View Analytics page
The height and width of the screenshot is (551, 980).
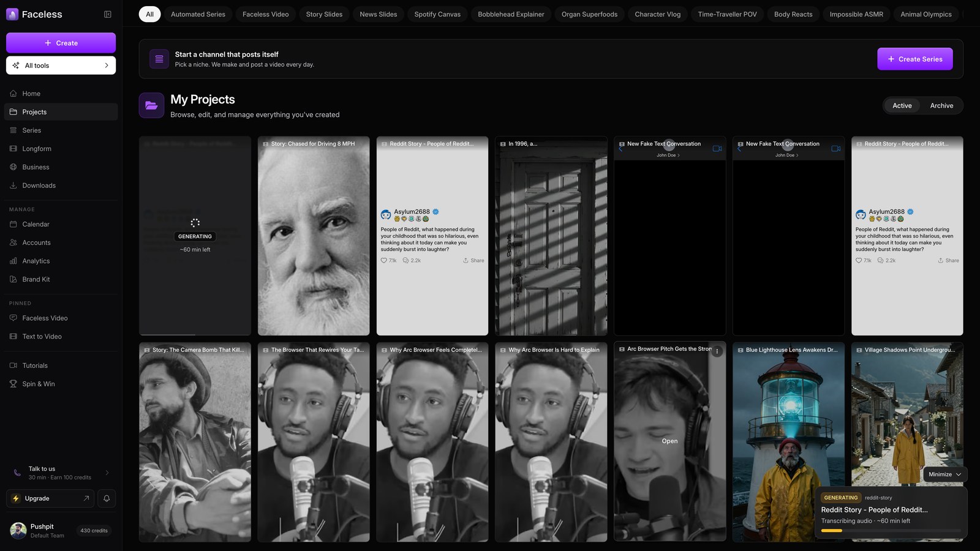click(61, 261)
